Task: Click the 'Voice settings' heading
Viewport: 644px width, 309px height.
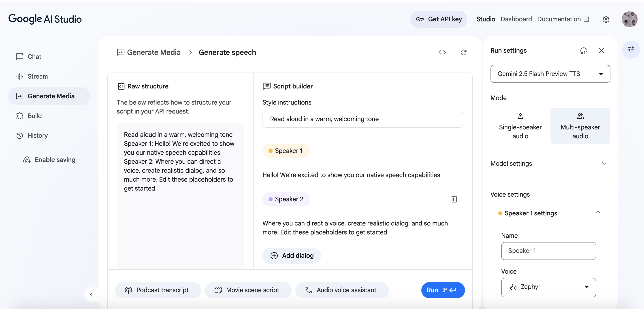Action: (x=510, y=194)
